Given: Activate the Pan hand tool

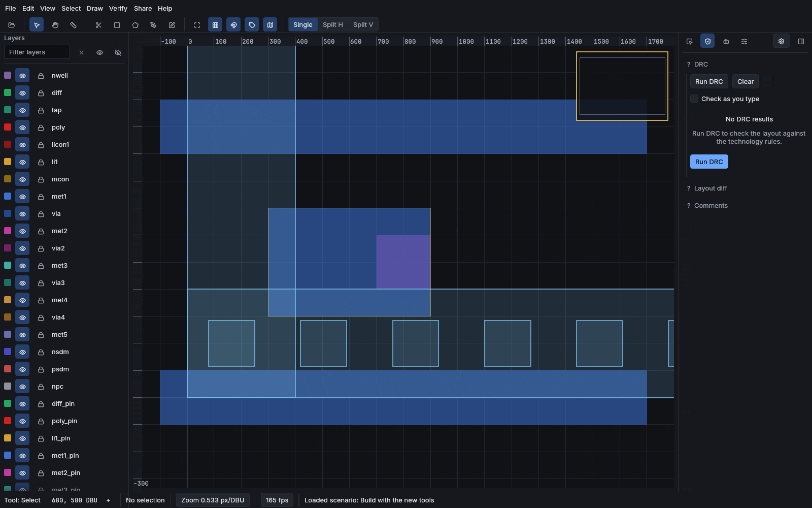Looking at the screenshot, I should 55,25.
